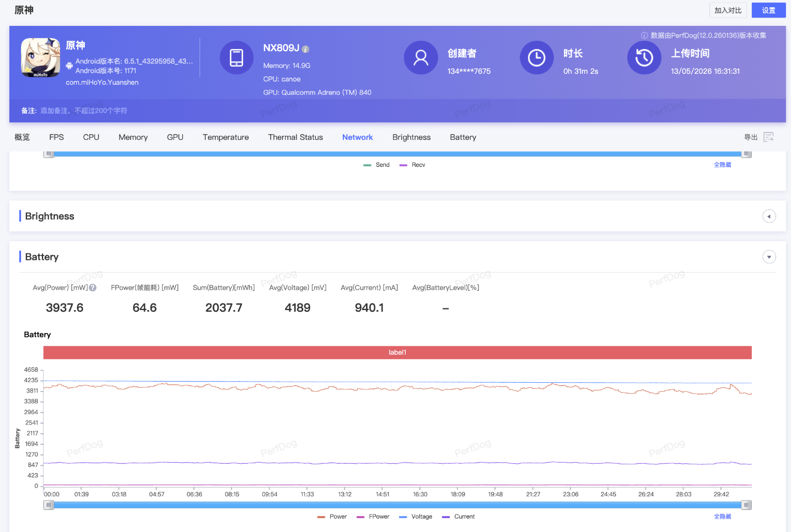Click the Network chart left range handle
Screen dimensions: 791x532
49,154
